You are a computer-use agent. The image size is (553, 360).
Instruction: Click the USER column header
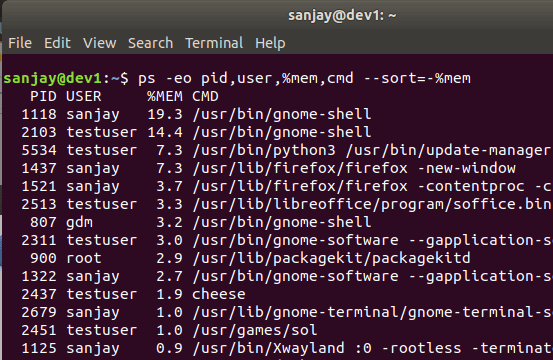tap(84, 96)
